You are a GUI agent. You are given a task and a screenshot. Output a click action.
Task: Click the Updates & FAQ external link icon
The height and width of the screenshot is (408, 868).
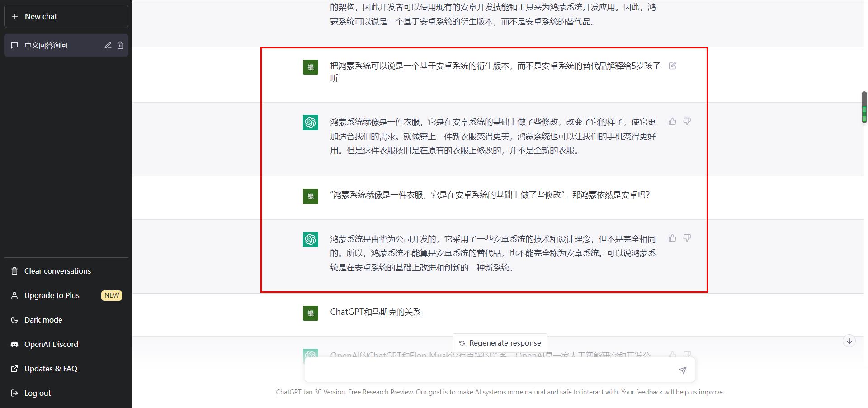(x=15, y=369)
